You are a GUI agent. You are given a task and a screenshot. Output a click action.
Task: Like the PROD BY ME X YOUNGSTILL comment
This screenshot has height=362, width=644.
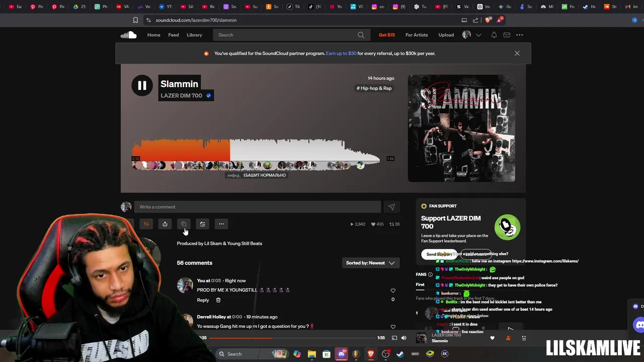[393, 290]
